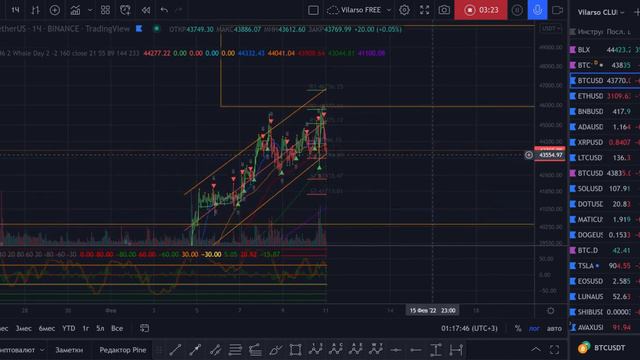Select the price range measure tool
This screenshot has width=640, height=360.
coord(436,350)
